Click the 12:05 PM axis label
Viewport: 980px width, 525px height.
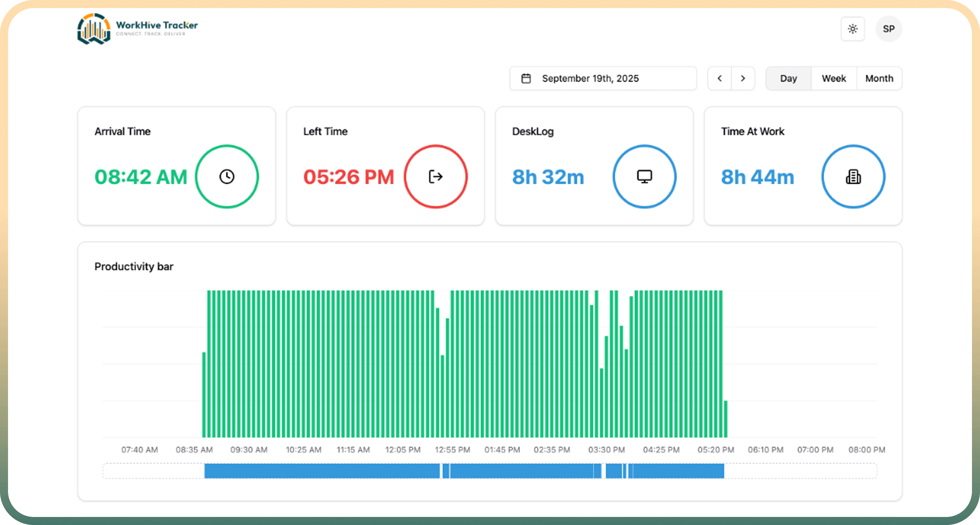click(403, 450)
